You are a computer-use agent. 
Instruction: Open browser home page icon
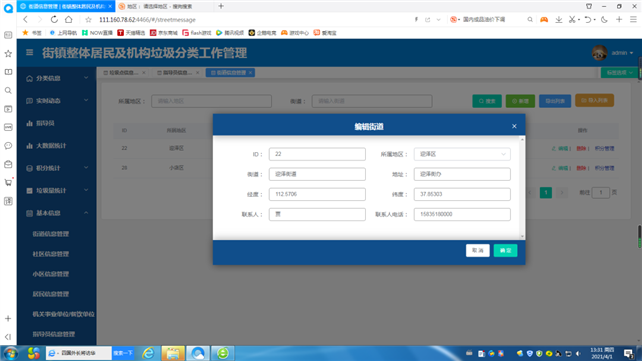pyautogui.click(x=69, y=19)
